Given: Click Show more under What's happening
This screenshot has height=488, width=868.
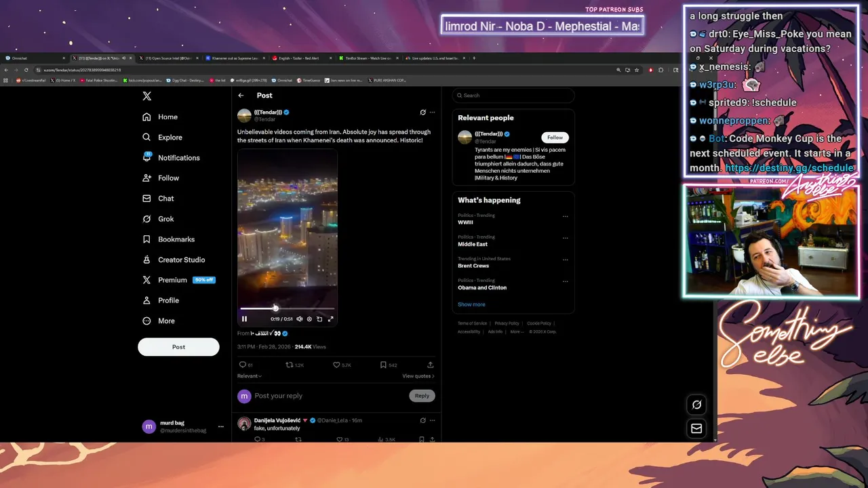Looking at the screenshot, I should pyautogui.click(x=471, y=304).
